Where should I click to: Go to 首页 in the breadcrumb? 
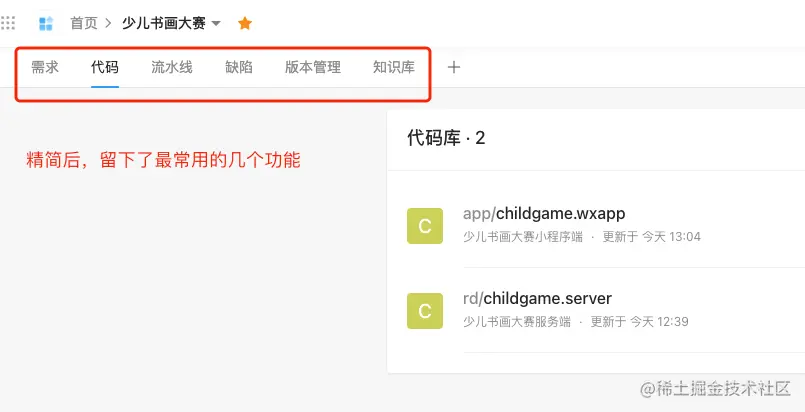(x=84, y=23)
